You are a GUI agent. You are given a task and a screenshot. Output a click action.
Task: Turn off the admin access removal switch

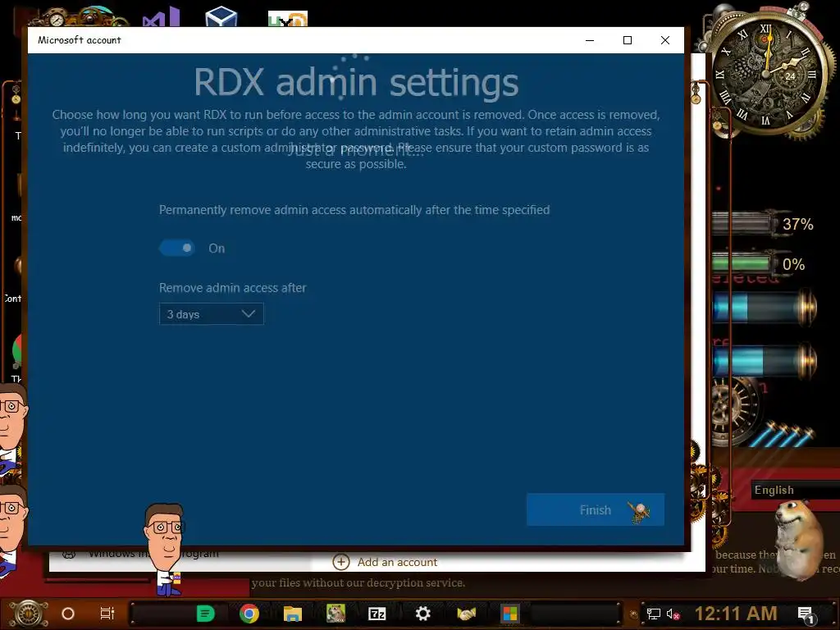[177, 248]
